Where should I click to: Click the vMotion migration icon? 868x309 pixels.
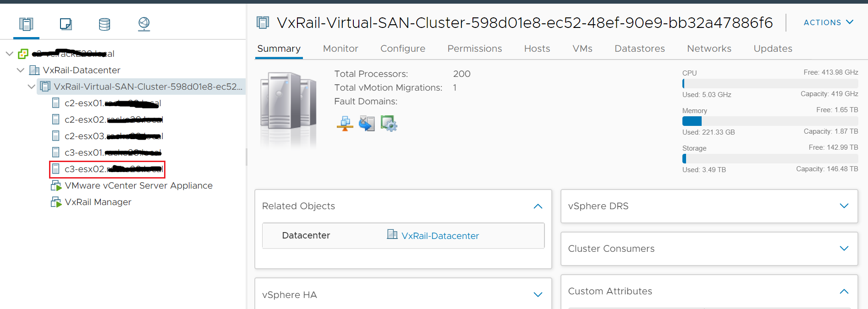(x=367, y=123)
